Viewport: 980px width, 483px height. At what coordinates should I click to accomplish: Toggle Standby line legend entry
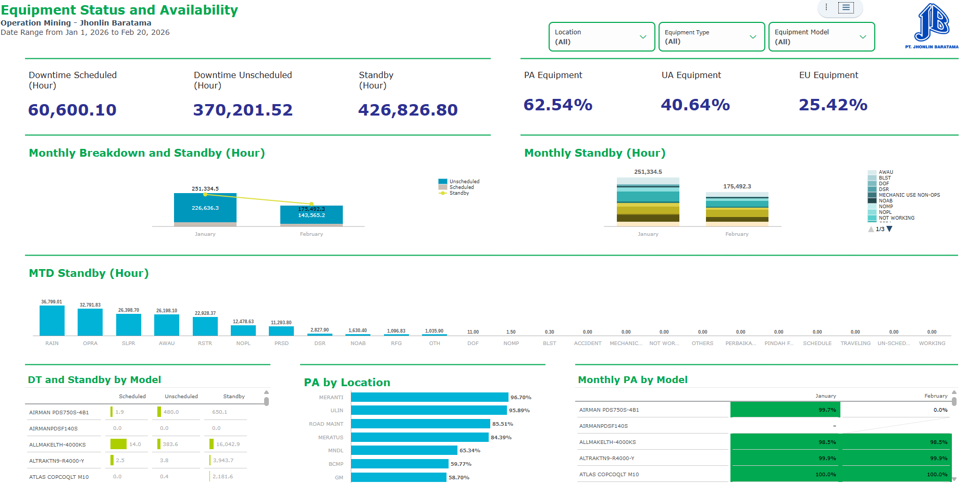(454, 193)
